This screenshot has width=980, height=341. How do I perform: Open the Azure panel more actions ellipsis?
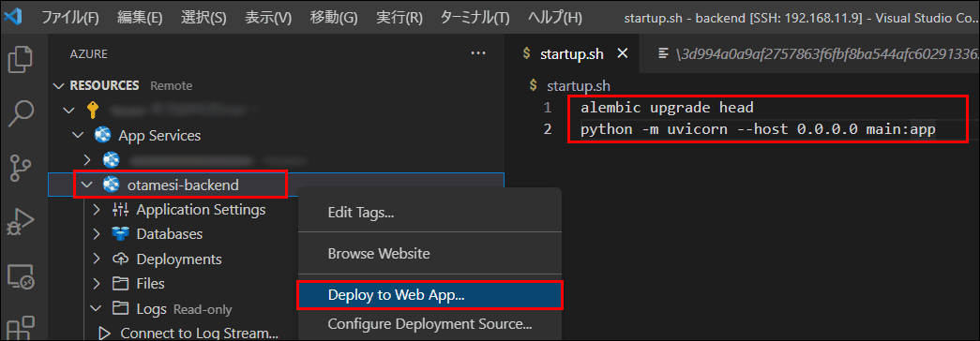tap(478, 53)
